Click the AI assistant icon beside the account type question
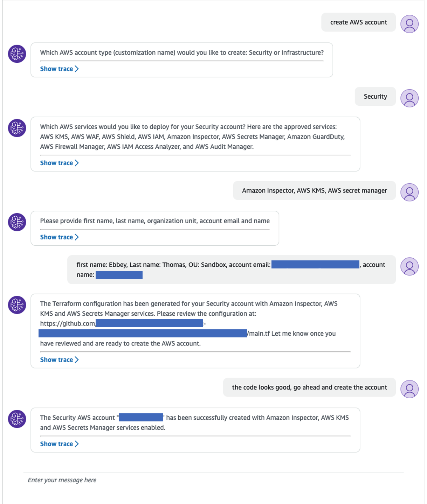The image size is (427, 504). coord(16,54)
